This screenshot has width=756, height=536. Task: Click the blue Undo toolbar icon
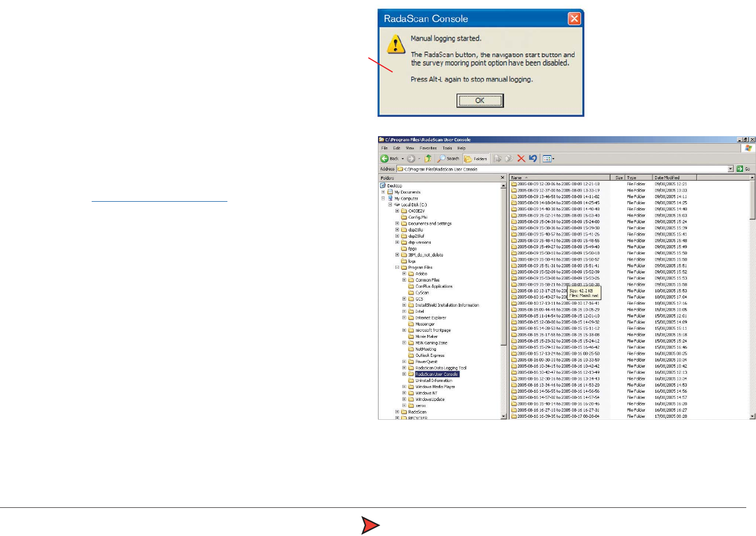[533, 159]
